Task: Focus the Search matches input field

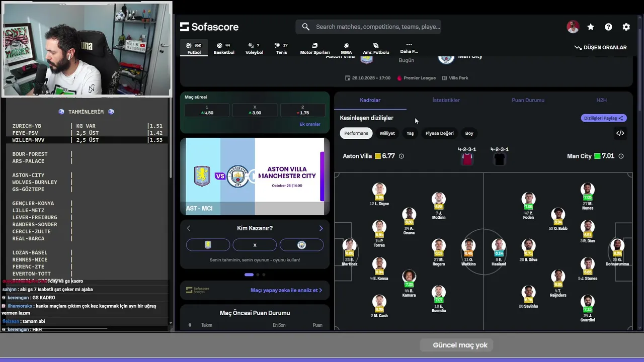Action: click(378, 27)
